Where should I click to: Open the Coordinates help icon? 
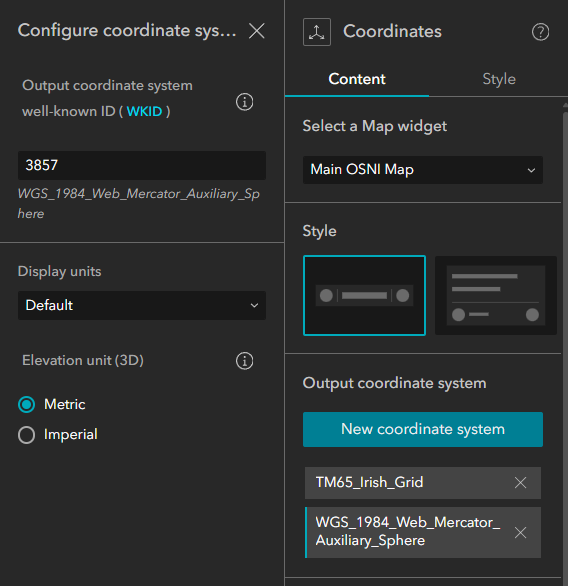pos(540,32)
